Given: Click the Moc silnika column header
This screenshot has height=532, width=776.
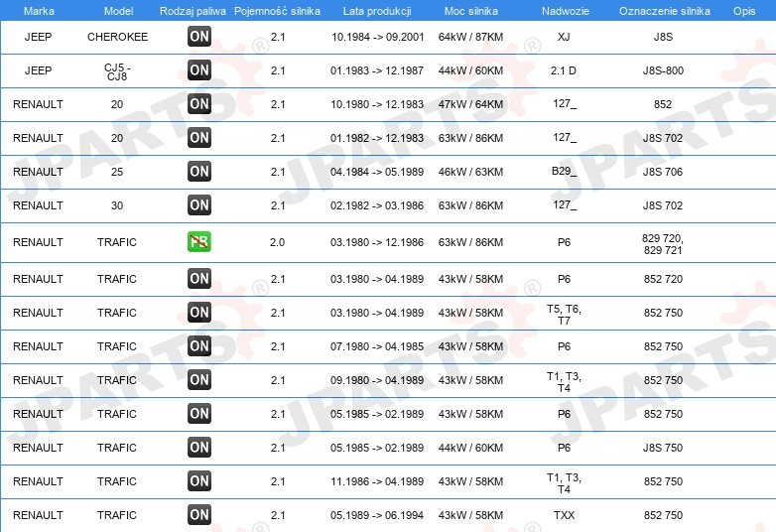Looking at the screenshot, I should pos(470,11).
